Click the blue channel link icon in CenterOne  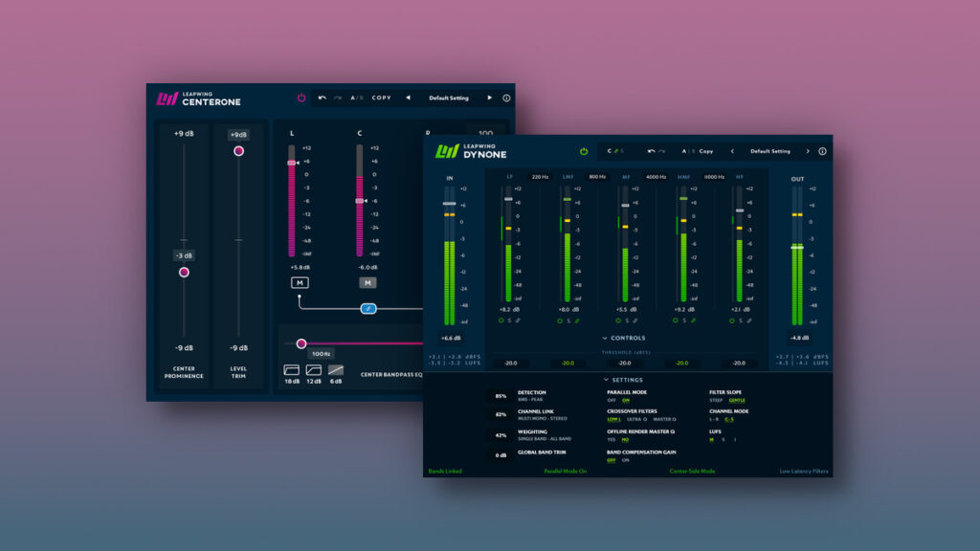(x=368, y=308)
